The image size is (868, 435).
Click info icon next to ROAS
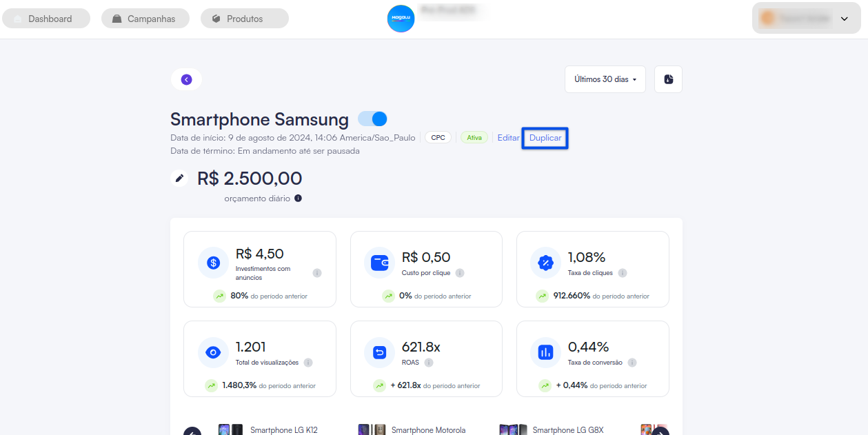429,363
